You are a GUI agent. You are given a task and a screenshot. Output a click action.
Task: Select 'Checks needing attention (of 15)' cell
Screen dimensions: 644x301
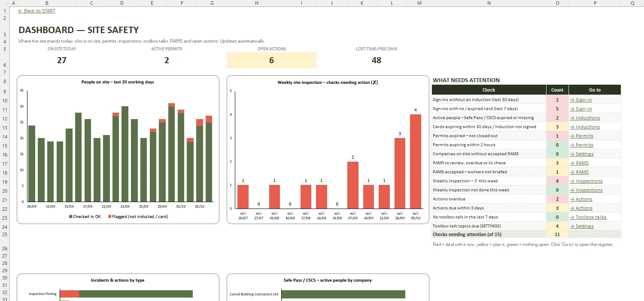(x=489, y=234)
